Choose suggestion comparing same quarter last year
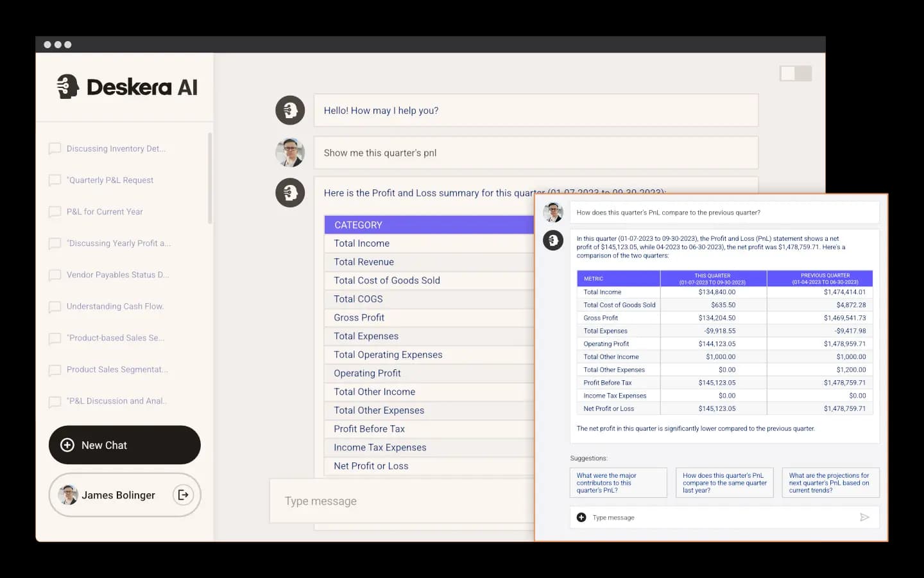The width and height of the screenshot is (924, 578). pyautogui.click(x=724, y=483)
